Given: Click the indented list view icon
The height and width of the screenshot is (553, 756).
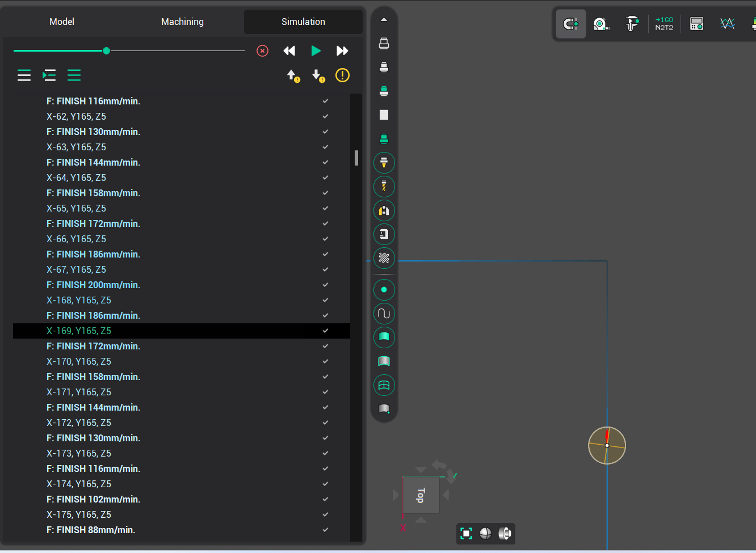Looking at the screenshot, I should (x=49, y=75).
